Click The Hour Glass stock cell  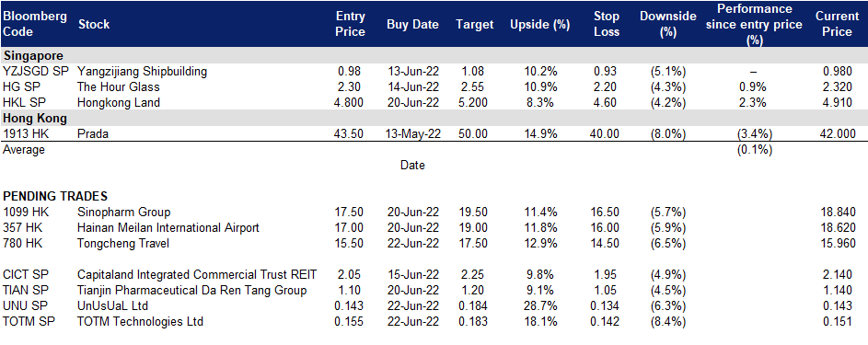click(119, 86)
